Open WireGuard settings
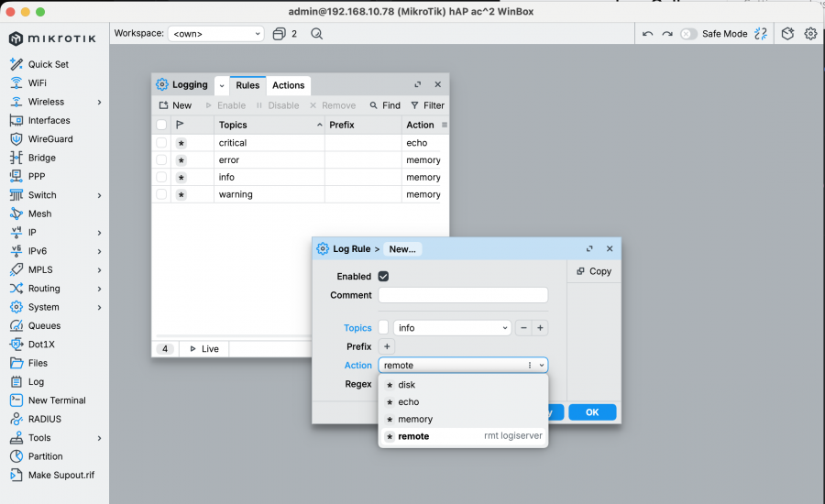This screenshot has width=825, height=504. coord(41,139)
